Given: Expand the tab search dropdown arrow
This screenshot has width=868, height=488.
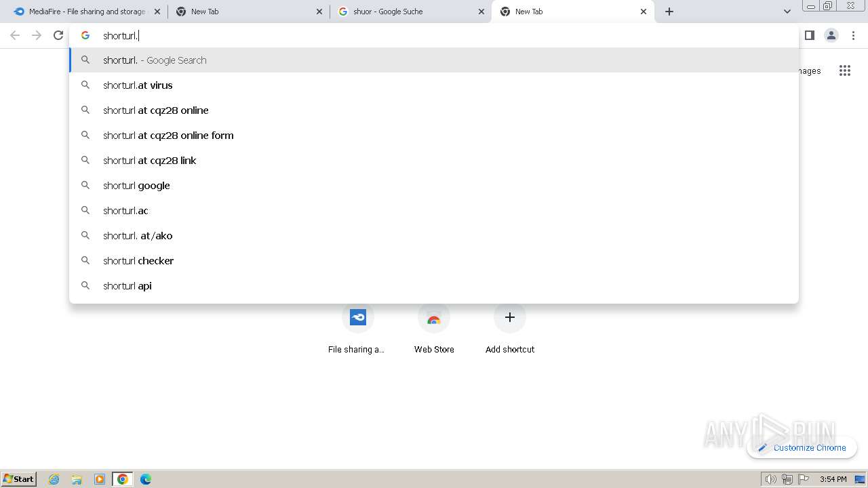Looking at the screenshot, I should 787,12.
